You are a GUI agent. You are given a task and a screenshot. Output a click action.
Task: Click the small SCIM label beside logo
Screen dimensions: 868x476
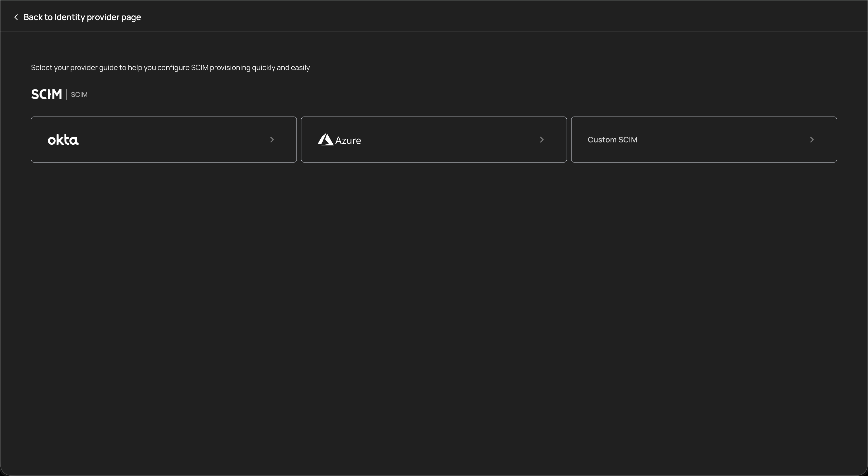click(x=79, y=95)
